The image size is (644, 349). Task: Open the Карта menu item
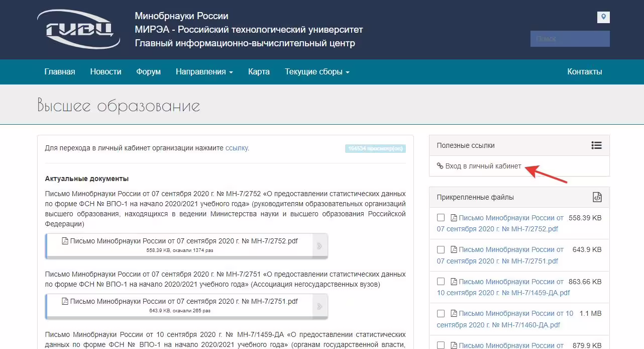[x=259, y=72]
